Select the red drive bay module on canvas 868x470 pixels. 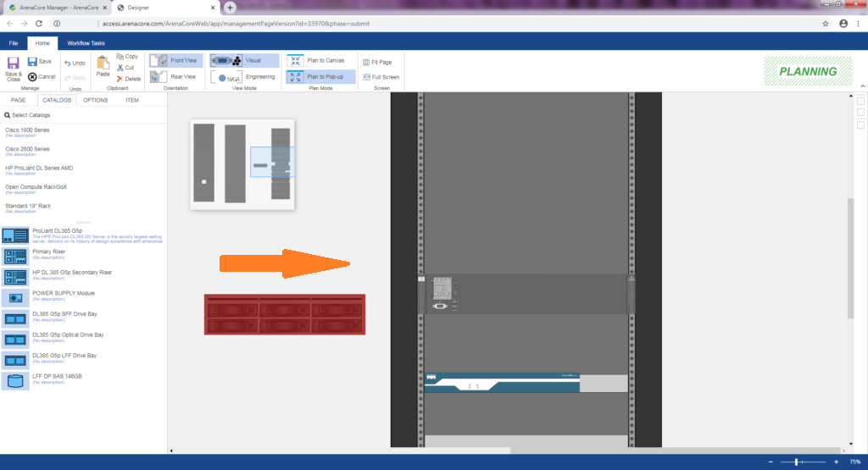285,315
